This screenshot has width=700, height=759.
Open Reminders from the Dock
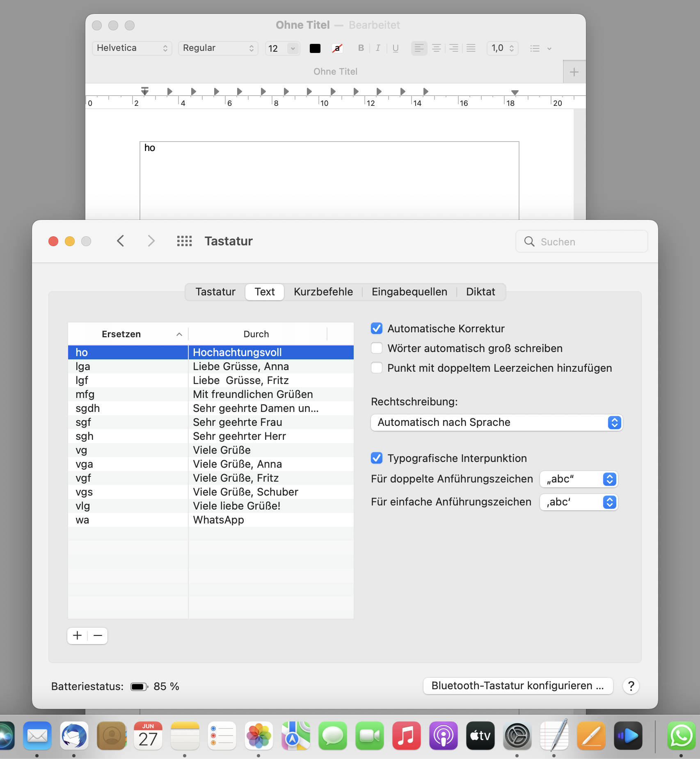[222, 736]
